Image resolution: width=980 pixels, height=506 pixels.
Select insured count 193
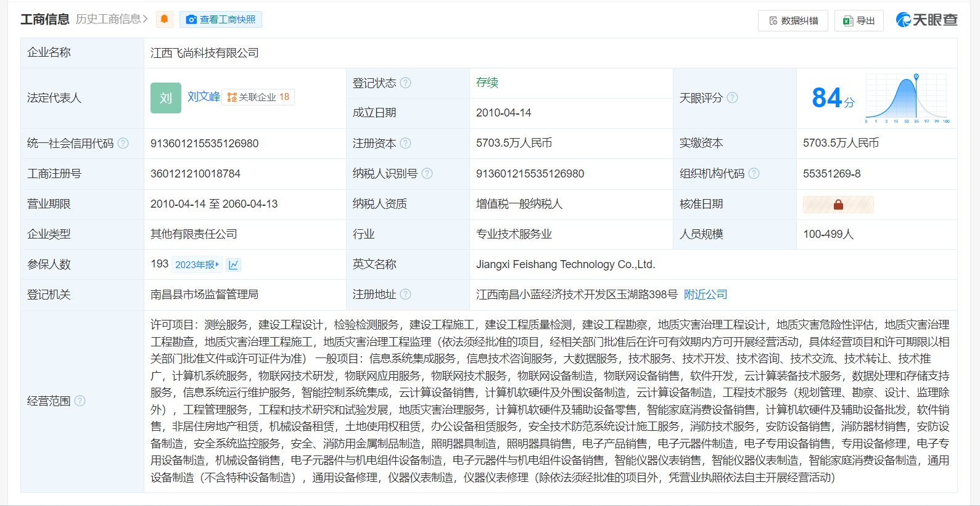[159, 264]
